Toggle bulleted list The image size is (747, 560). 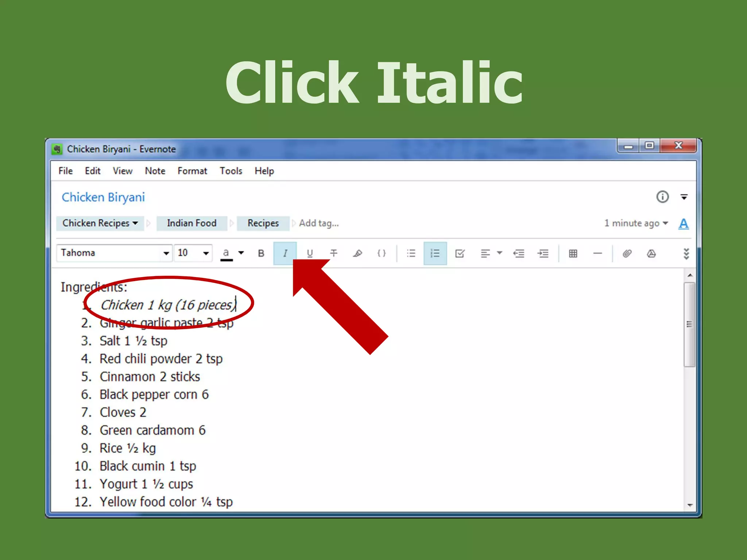pyautogui.click(x=411, y=253)
